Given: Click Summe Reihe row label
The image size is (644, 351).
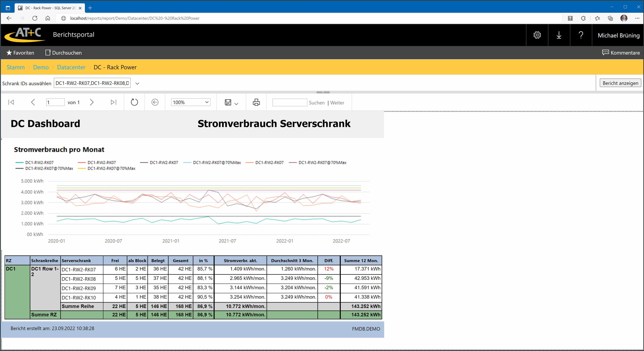Looking at the screenshot, I should click(x=78, y=306).
